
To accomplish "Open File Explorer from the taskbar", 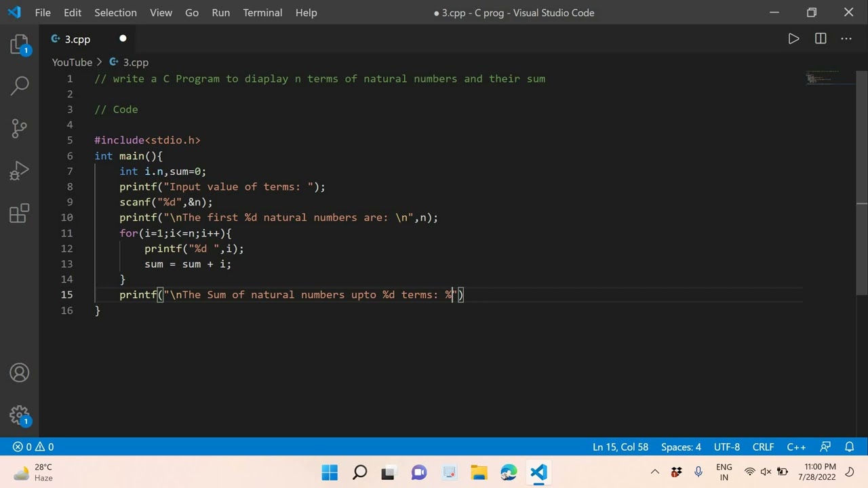I will pos(479,472).
